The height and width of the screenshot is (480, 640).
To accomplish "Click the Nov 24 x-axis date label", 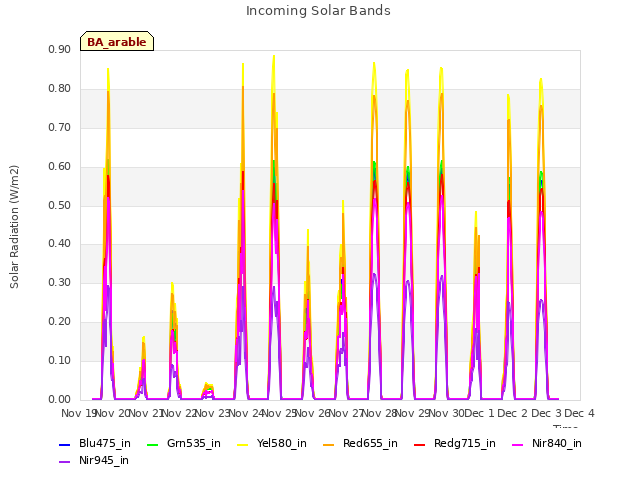I will (x=247, y=413).
